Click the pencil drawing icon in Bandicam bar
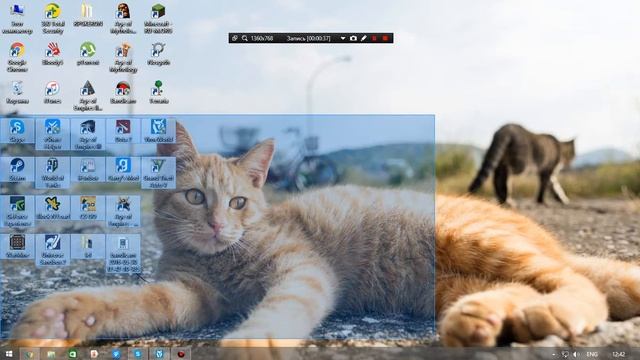The width and height of the screenshot is (640, 360). coord(364,38)
